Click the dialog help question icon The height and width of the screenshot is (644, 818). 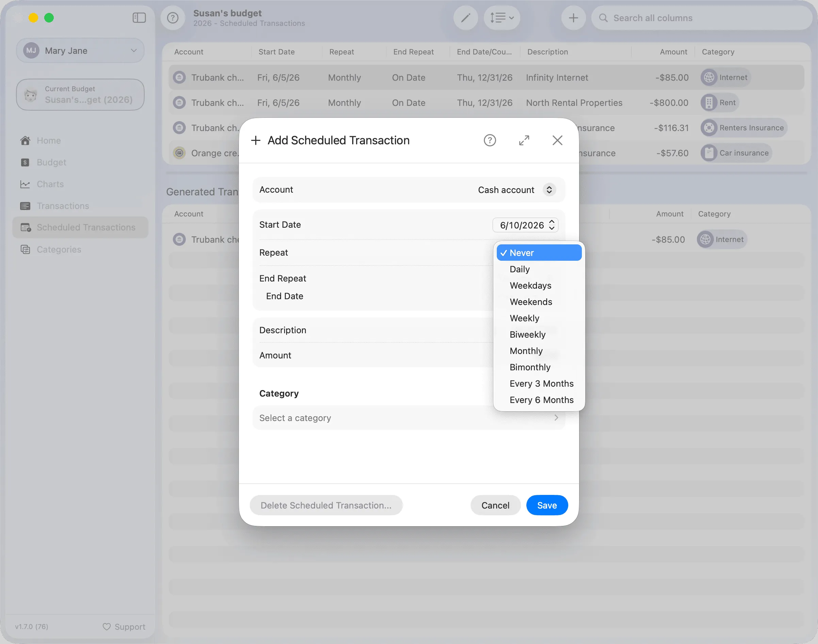pos(490,140)
